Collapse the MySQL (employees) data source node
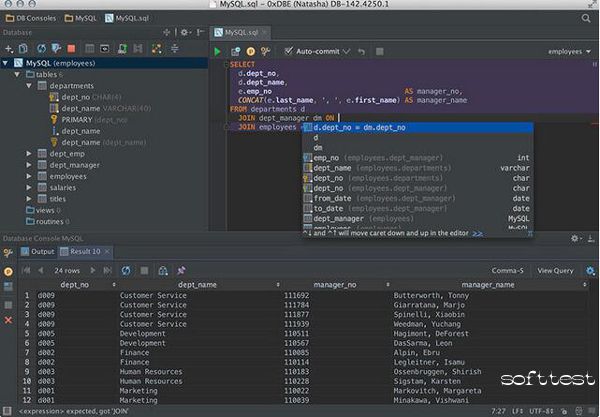Screen dimensions: 600x417 coord(5,63)
